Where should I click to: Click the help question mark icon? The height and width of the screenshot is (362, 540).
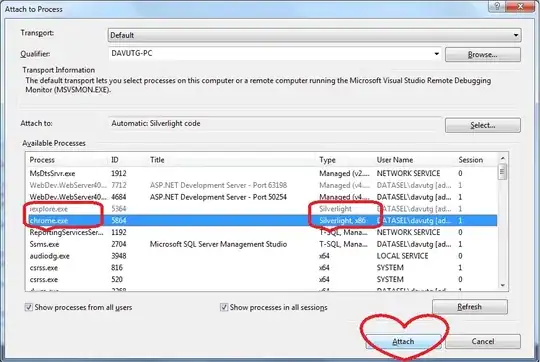[498, 6]
